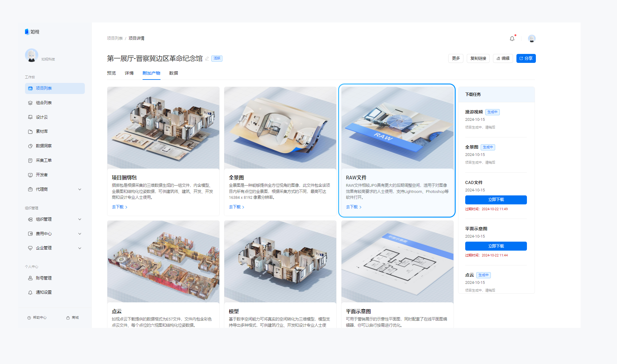The height and width of the screenshot is (364, 617).
Task: Click the 代理商 briefcase icon
Action: point(30,189)
